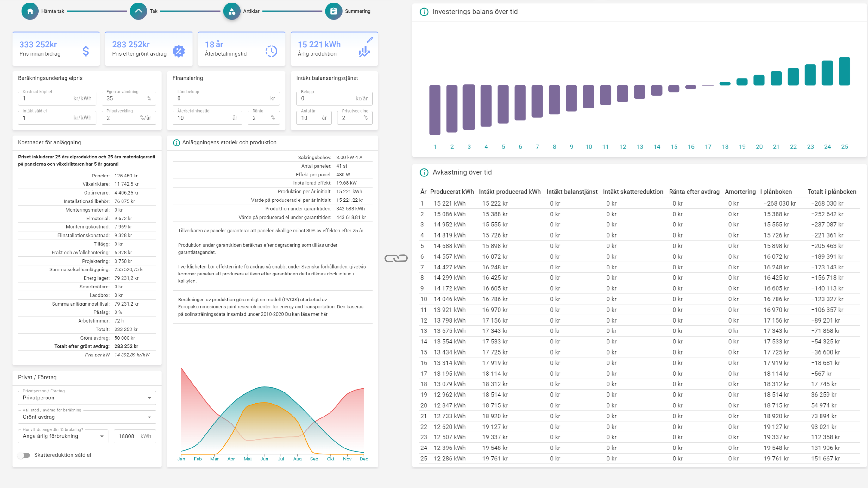The height and width of the screenshot is (488, 868).
Task: Click the 15 221 kWh Årlig produktion card
Action: (x=334, y=49)
